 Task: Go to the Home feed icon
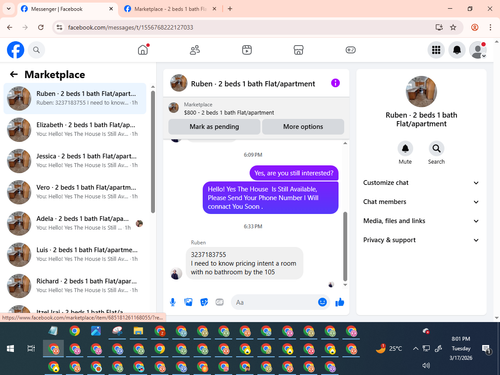[x=143, y=50]
